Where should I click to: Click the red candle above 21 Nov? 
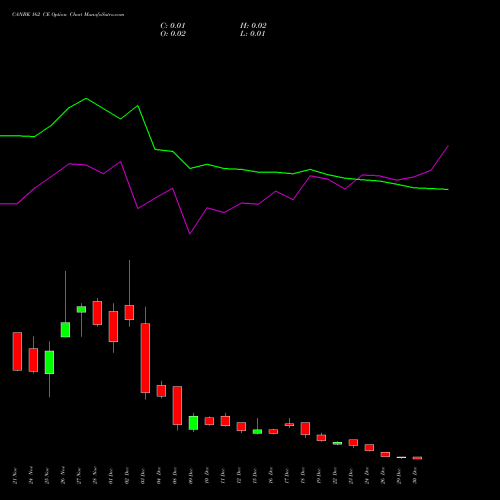17,351
